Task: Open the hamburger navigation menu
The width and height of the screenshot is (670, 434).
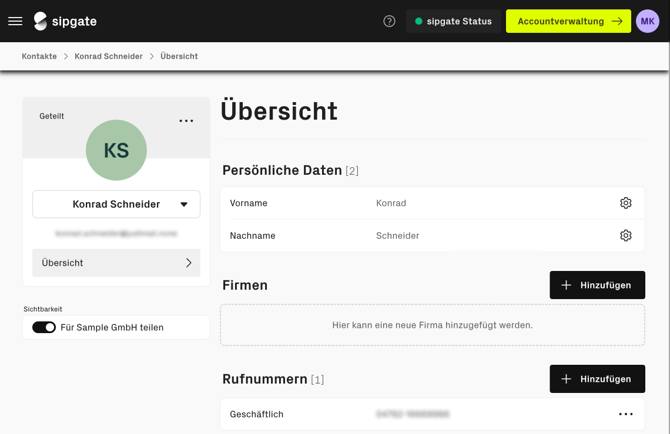Action: click(x=15, y=21)
